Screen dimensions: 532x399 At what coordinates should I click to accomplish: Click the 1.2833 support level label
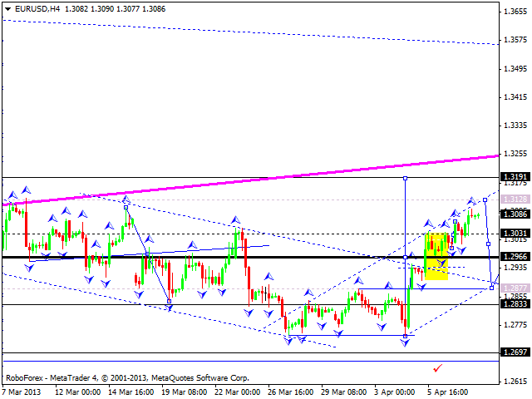point(515,304)
